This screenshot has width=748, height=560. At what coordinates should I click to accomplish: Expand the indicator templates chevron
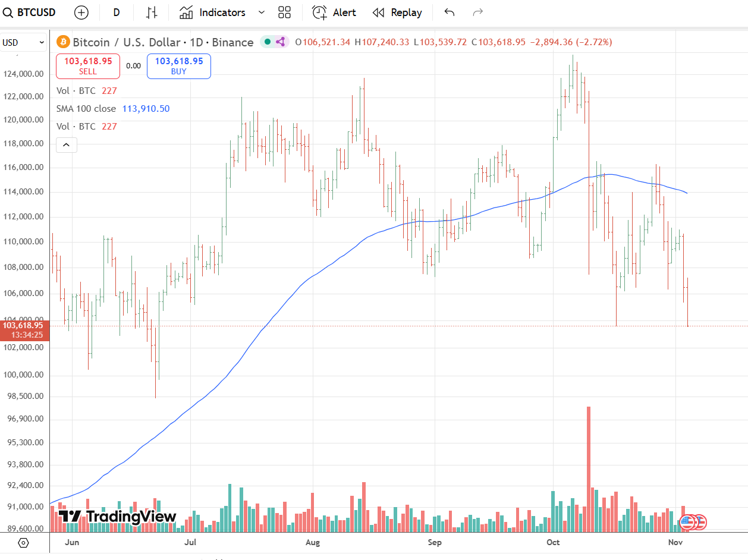tap(261, 12)
